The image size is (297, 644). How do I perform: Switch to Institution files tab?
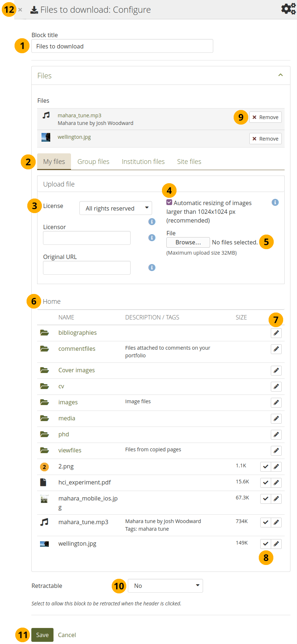(143, 162)
